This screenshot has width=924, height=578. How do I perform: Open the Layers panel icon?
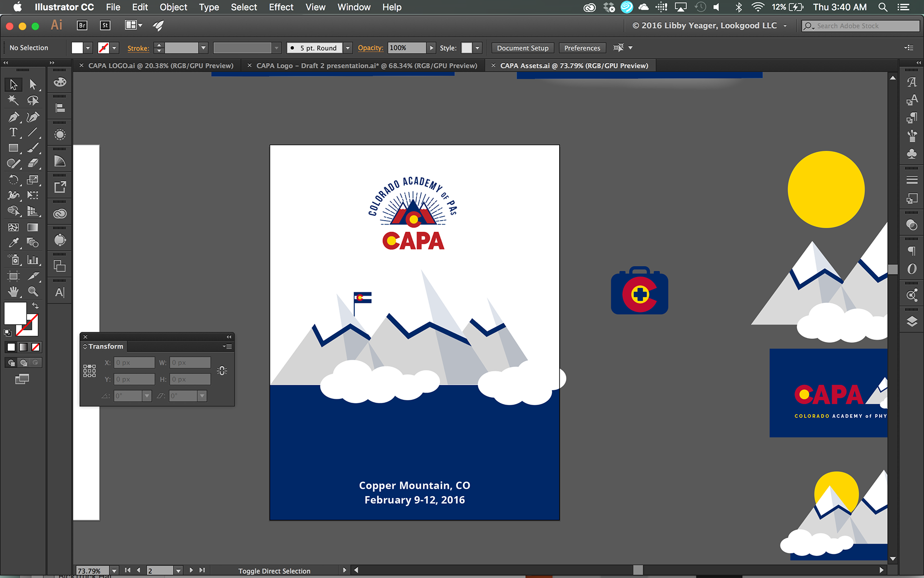[x=911, y=322]
